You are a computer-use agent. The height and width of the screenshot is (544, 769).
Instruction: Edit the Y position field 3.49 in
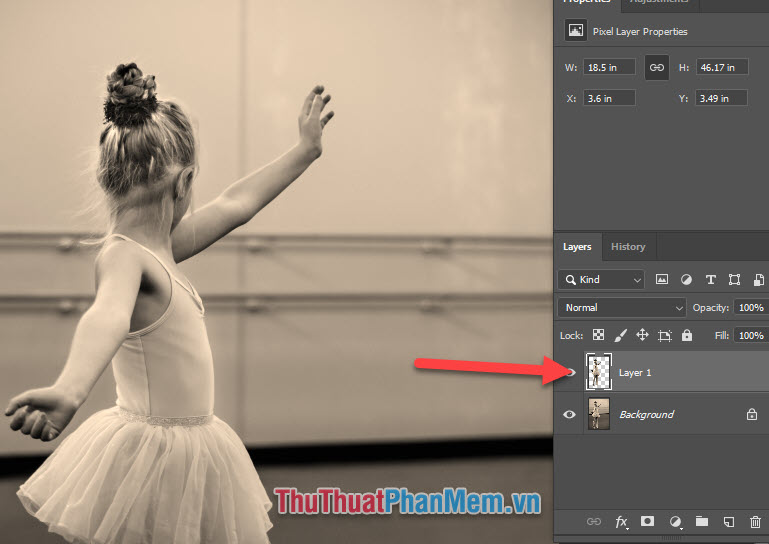point(721,98)
